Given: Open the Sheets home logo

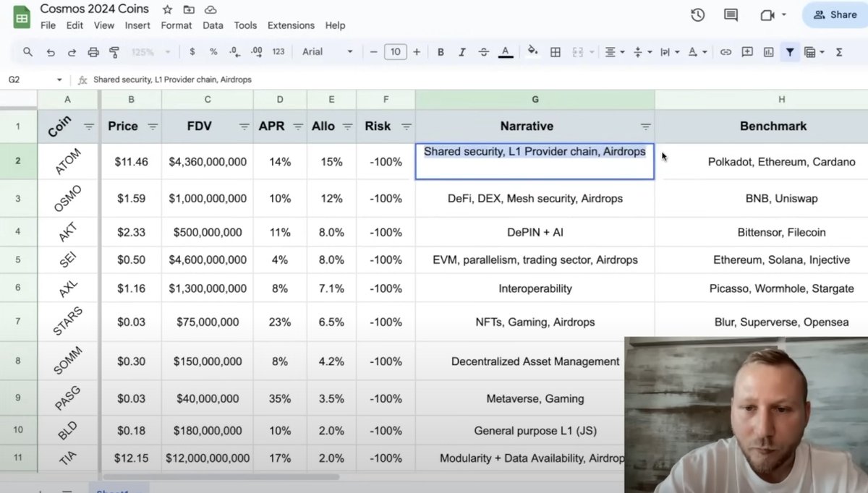Looking at the screenshot, I should 22,17.
